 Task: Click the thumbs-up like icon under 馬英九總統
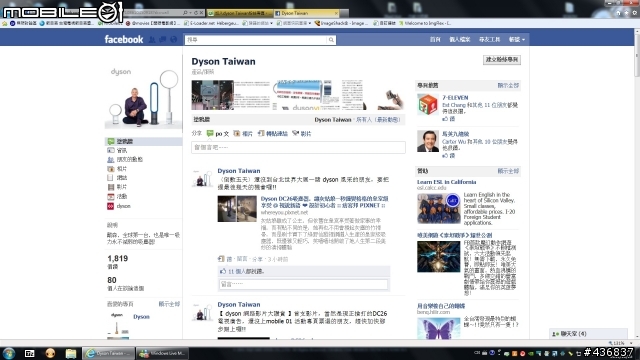[x=445, y=156]
